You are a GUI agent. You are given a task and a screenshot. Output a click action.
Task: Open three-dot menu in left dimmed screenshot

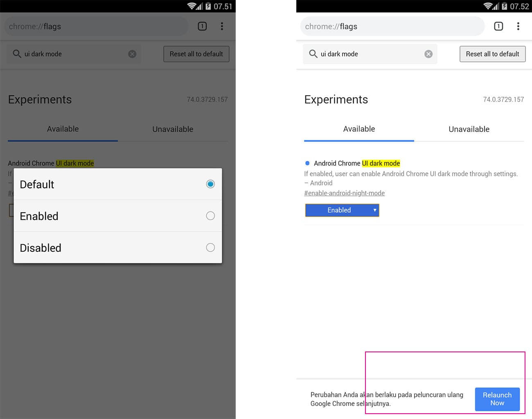coord(222,26)
